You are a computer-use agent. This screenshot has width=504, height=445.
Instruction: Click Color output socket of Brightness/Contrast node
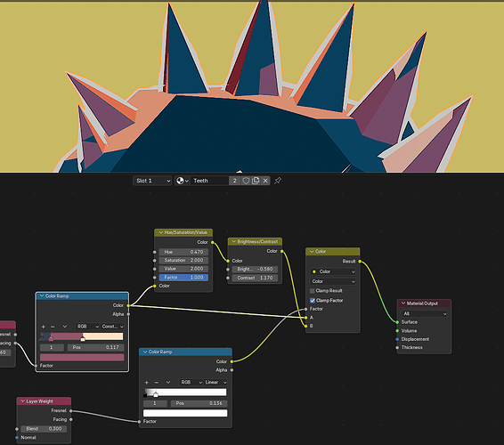click(x=282, y=251)
